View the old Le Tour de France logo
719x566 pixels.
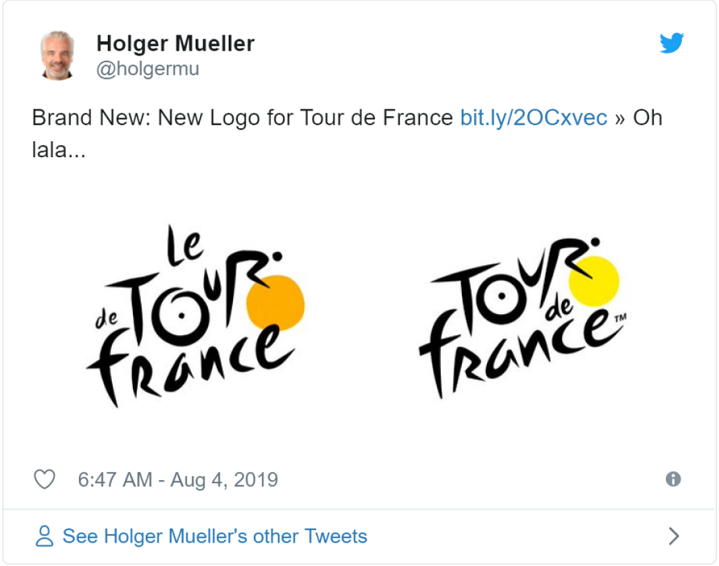(196, 316)
